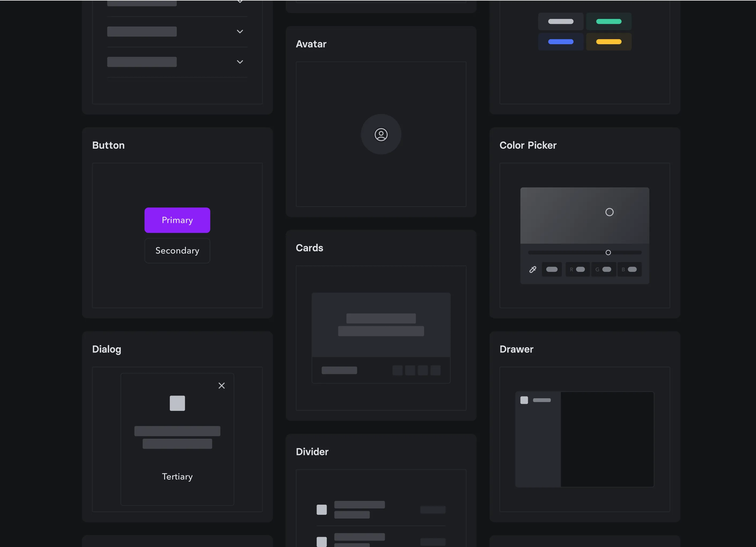Open the Button component card title

[x=108, y=146]
